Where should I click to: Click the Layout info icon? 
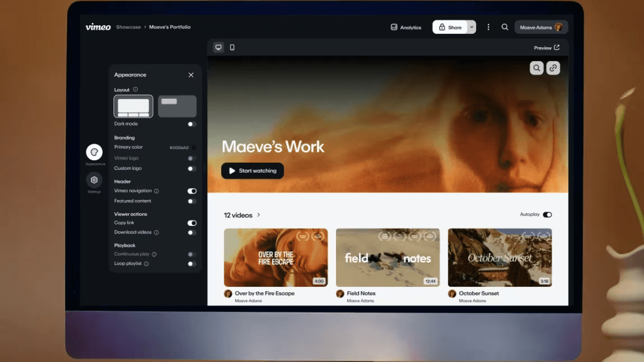click(x=135, y=90)
